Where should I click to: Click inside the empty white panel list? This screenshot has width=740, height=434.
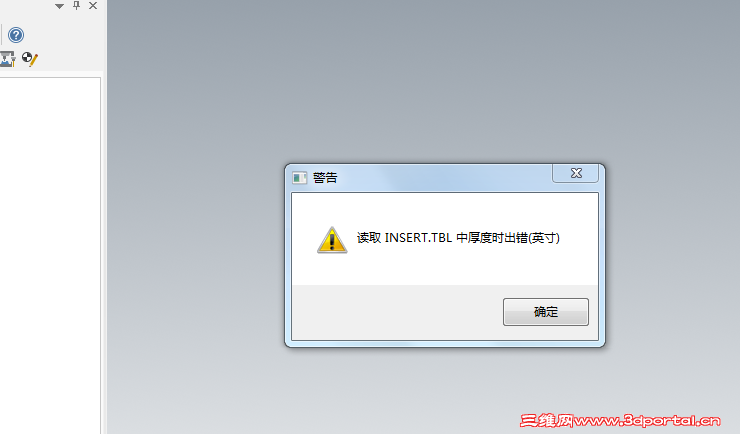50,255
